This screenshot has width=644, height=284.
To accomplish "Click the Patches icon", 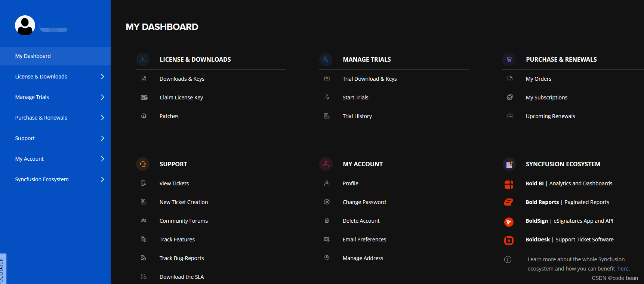I will [x=144, y=116].
